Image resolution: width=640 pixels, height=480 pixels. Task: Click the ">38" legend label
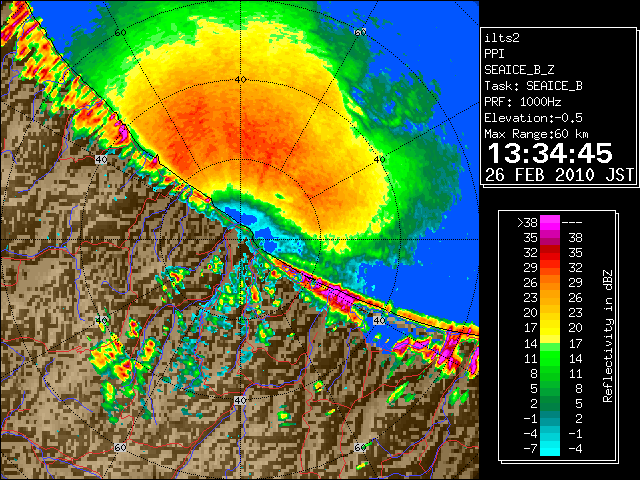pos(527,223)
